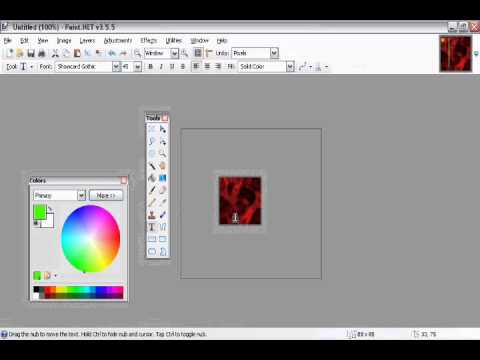Click the image thumbnail at top right

click(455, 54)
